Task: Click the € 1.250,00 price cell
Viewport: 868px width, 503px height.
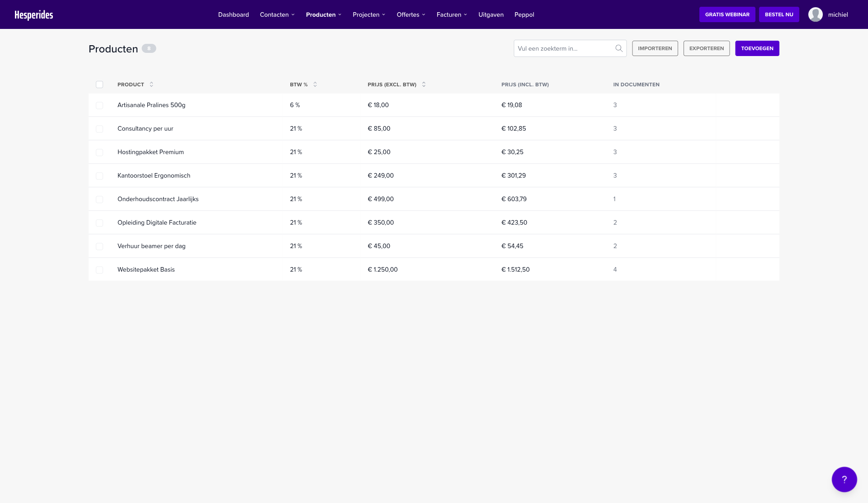Action: [382, 269]
